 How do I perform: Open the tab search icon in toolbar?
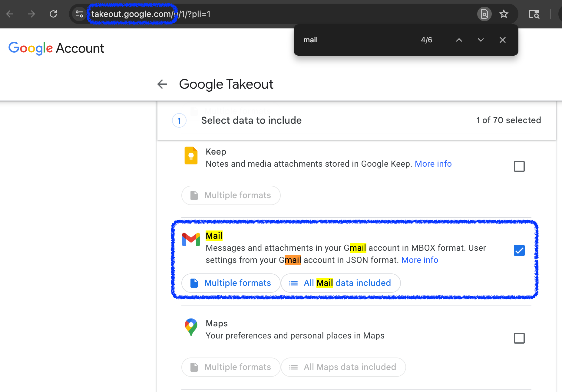pyautogui.click(x=534, y=14)
